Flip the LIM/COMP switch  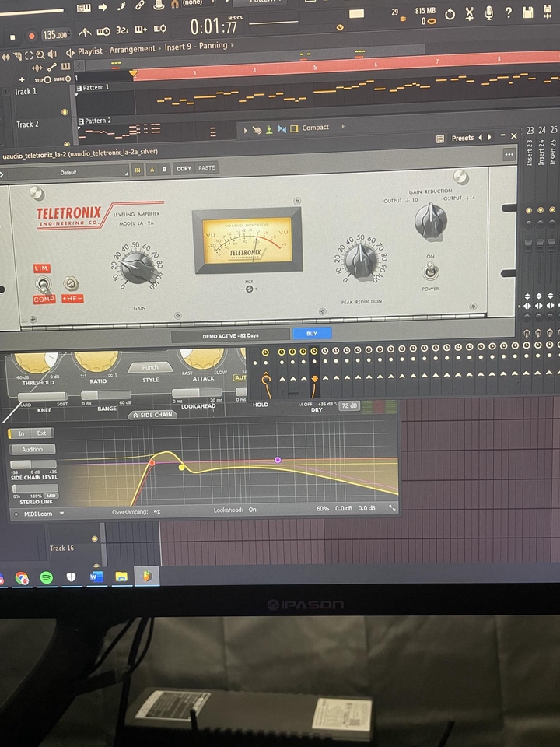[x=44, y=286]
